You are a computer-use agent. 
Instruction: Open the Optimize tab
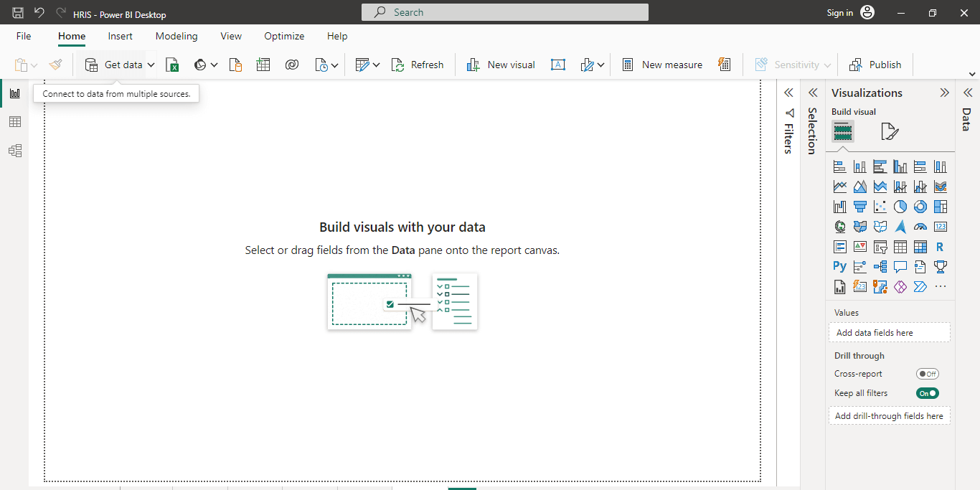click(284, 36)
